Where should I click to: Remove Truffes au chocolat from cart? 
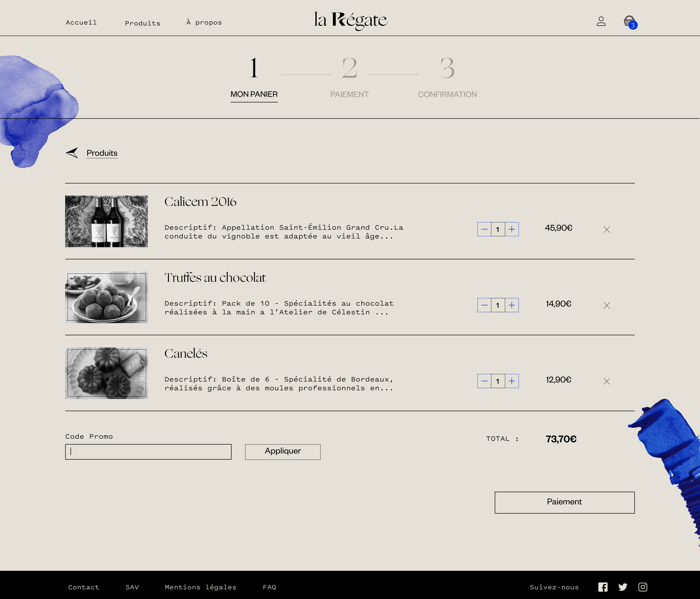(x=607, y=306)
